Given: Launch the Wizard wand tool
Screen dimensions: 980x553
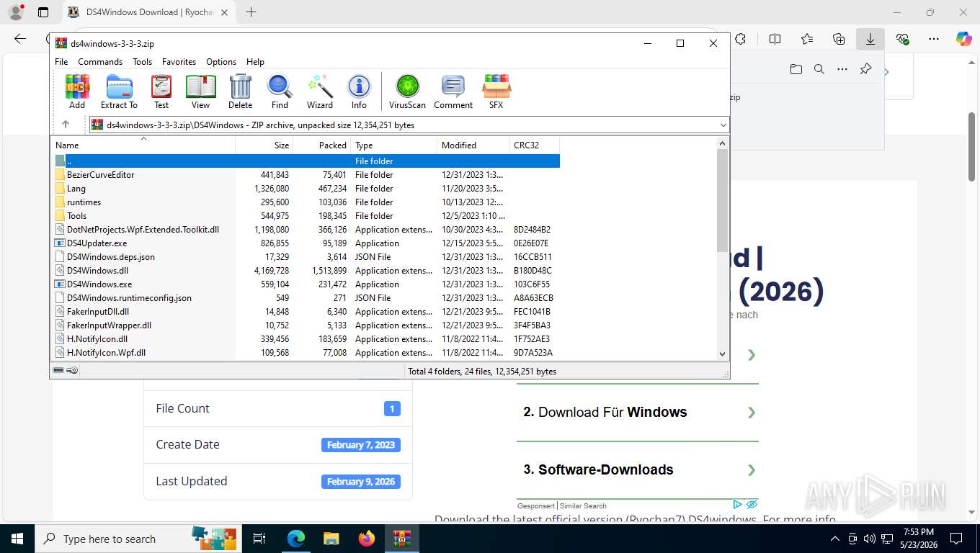Looking at the screenshot, I should [x=320, y=91].
